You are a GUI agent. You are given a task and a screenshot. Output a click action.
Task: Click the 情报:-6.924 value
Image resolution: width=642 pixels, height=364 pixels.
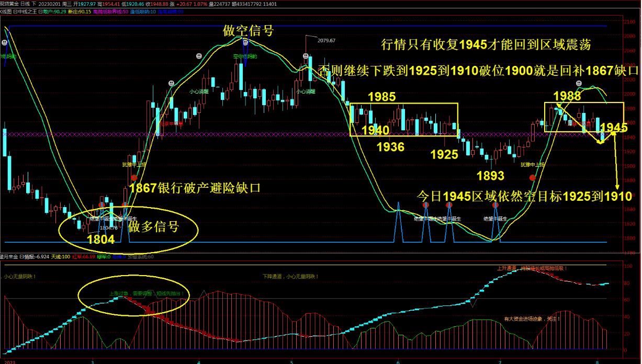click(37, 257)
